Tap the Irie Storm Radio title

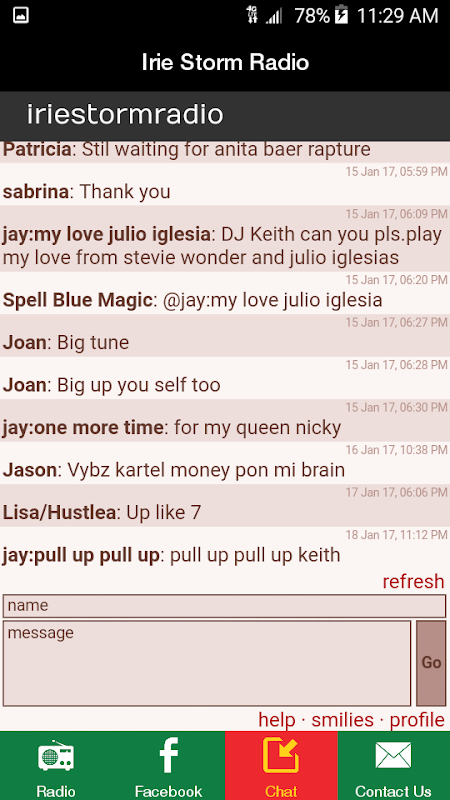click(x=225, y=62)
